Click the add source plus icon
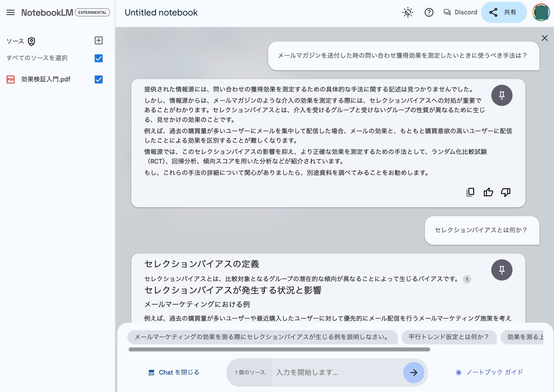The image size is (554, 392). click(x=98, y=40)
